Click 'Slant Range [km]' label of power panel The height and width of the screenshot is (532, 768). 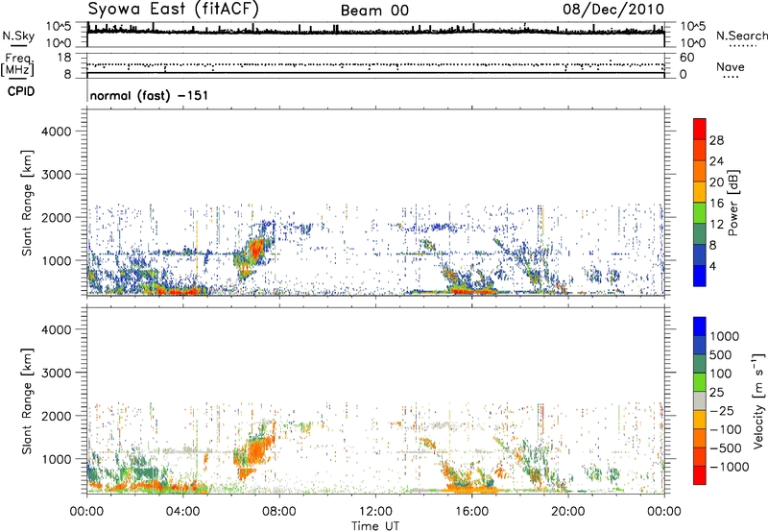point(27,203)
